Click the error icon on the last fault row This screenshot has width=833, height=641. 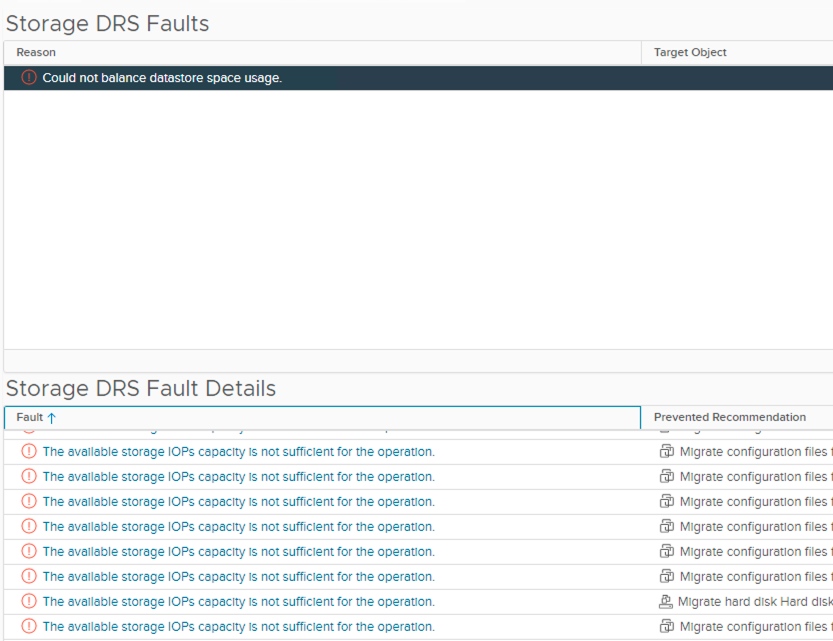tap(28, 626)
